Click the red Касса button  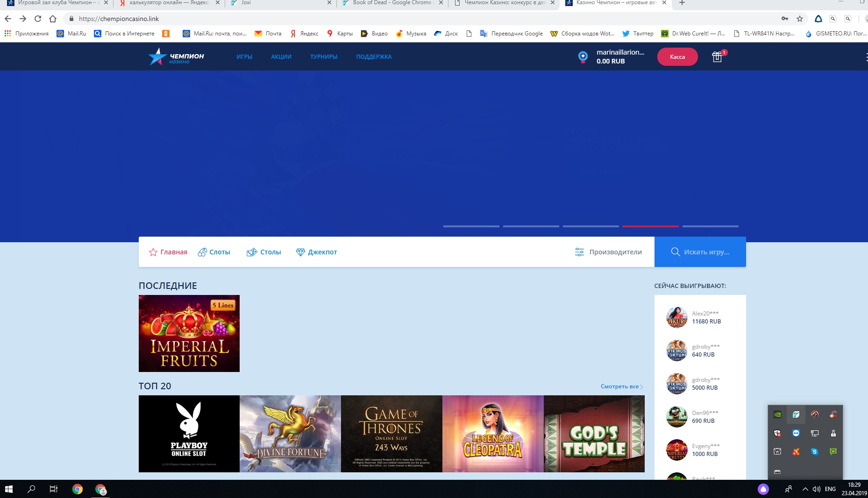[x=677, y=57]
